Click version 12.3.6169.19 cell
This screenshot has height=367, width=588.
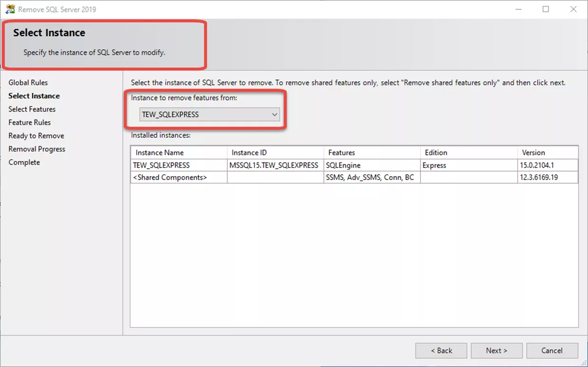pos(548,177)
